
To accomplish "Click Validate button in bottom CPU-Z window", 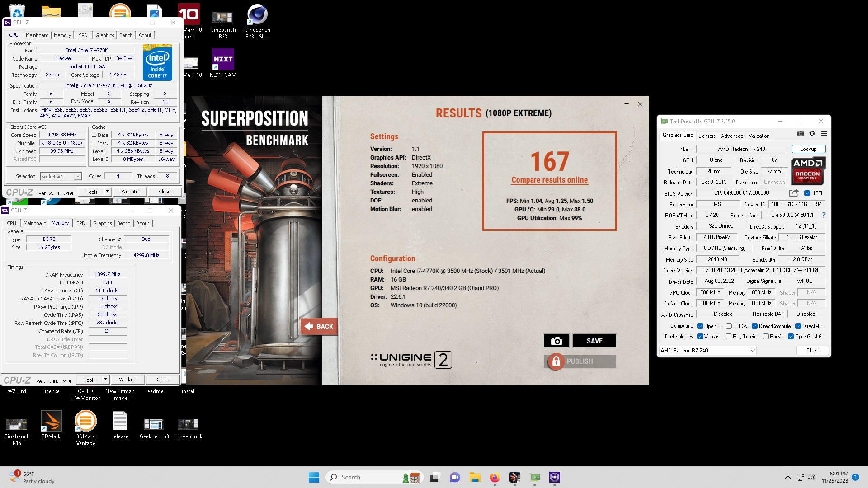I will [x=127, y=380].
